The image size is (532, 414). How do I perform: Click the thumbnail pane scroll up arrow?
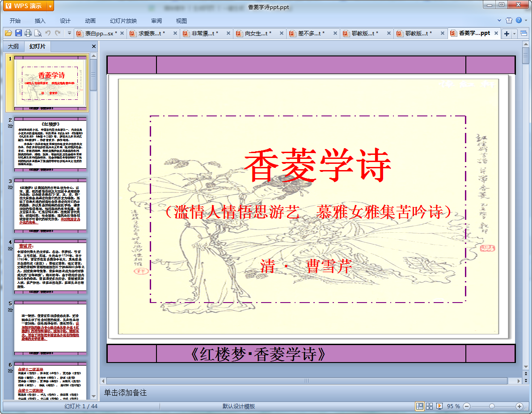coord(93,55)
